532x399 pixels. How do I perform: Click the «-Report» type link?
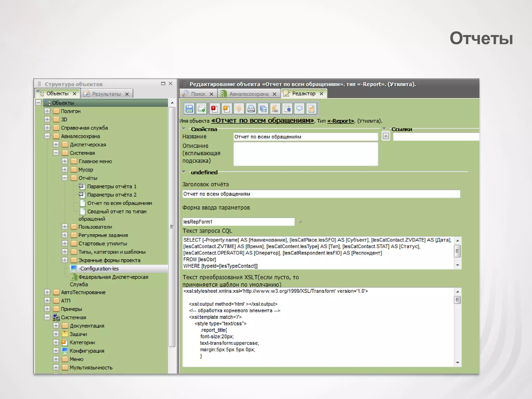coord(341,121)
